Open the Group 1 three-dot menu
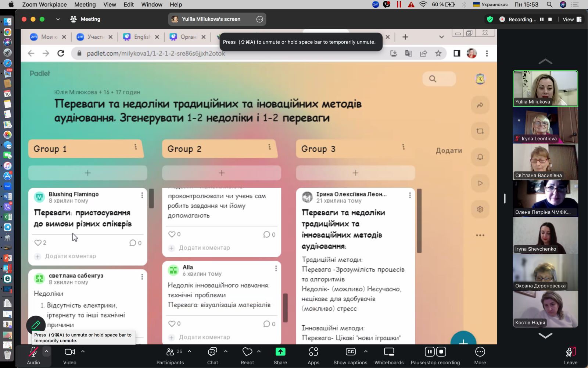Screen dimensions: 588x368 (136, 147)
